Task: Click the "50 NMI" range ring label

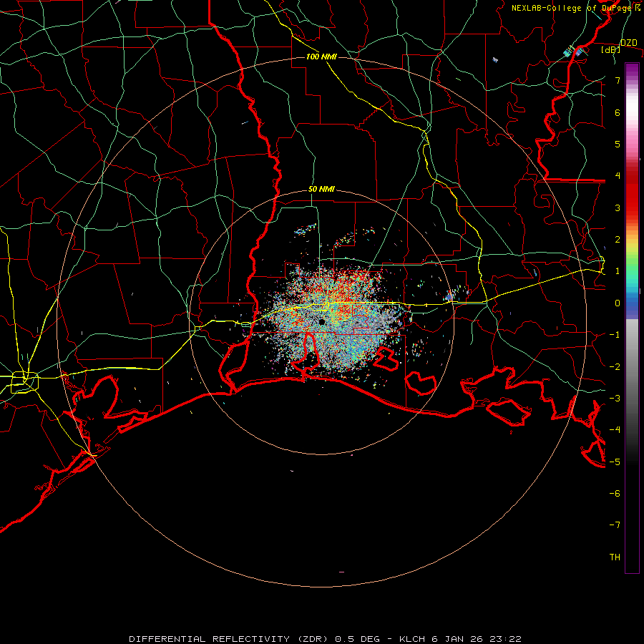Action: click(321, 190)
